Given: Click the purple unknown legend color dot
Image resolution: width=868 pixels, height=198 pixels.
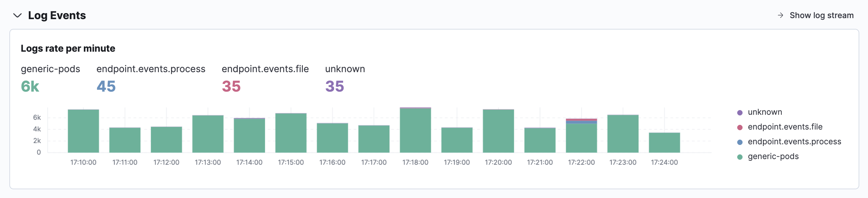Looking at the screenshot, I should pyautogui.click(x=740, y=113).
